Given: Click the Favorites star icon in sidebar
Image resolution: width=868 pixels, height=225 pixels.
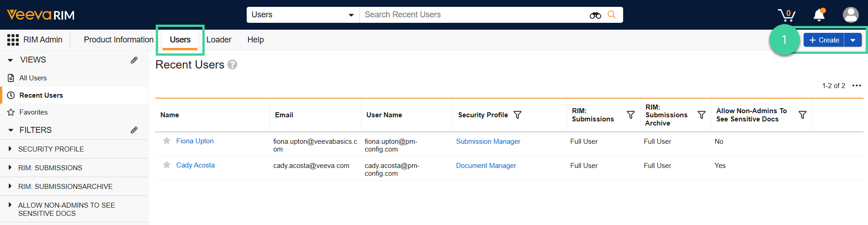Looking at the screenshot, I should pyautogui.click(x=11, y=112).
